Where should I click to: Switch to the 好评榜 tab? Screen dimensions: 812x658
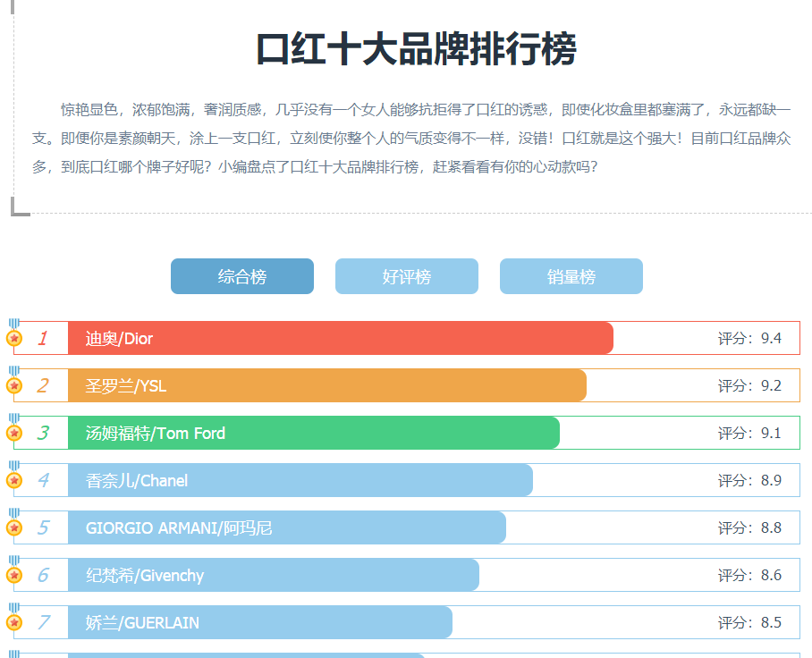(x=407, y=276)
